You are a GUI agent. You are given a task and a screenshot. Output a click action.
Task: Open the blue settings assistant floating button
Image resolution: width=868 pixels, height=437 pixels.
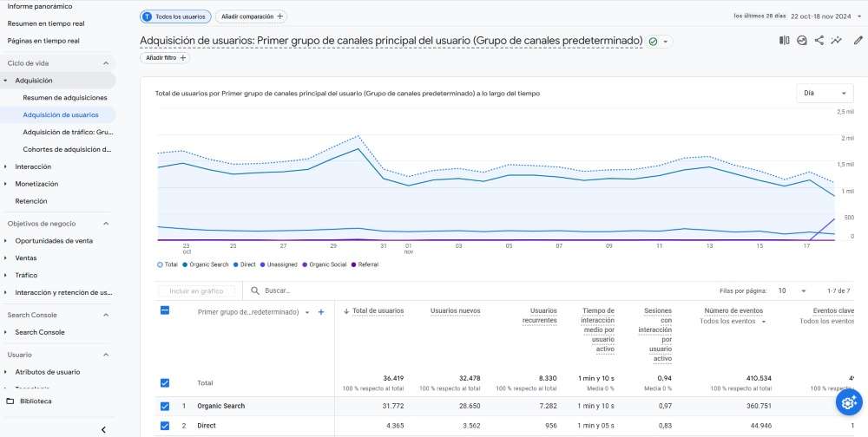[x=849, y=402]
